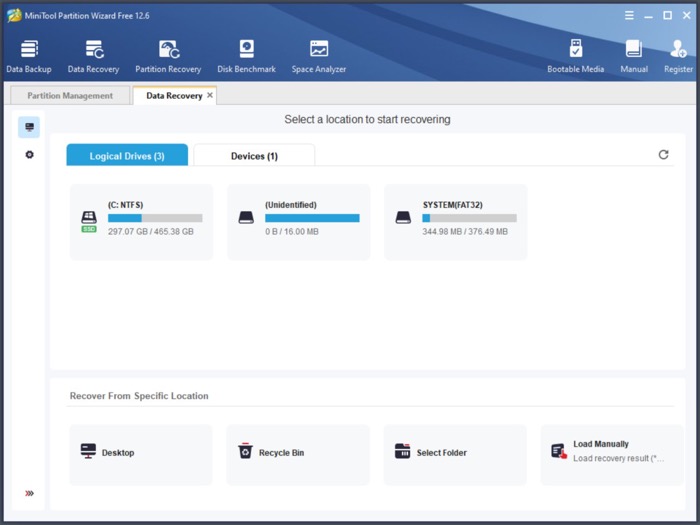
Task: Select the SYSTEM(FAT32) drive card
Action: pyautogui.click(x=456, y=222)
